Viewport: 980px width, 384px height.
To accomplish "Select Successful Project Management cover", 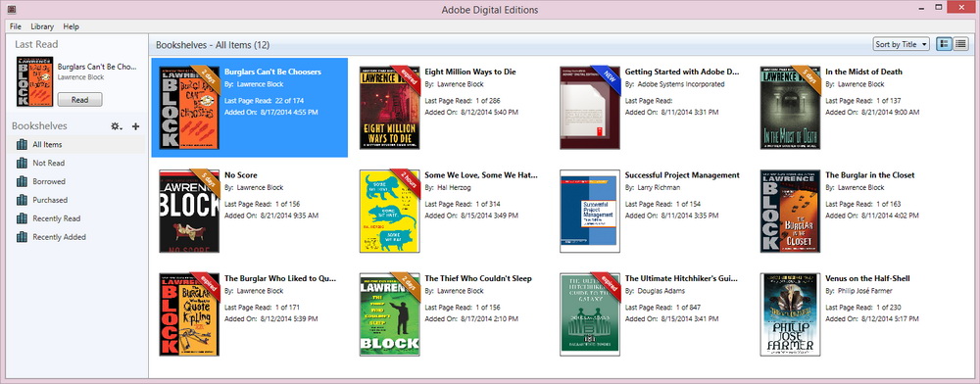I will point(590,211).
